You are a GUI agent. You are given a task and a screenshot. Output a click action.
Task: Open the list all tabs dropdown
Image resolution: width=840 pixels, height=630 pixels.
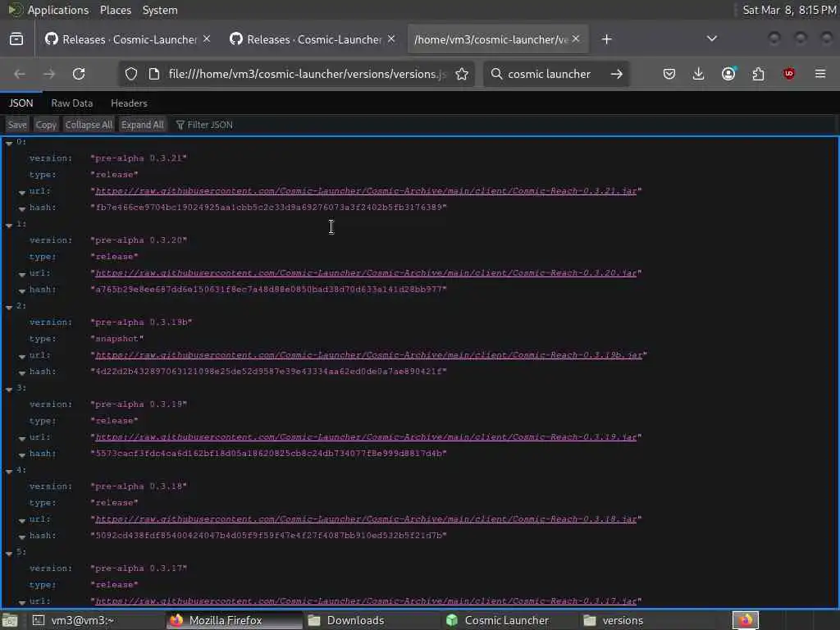pyautogui.click(x=712, y=39)
